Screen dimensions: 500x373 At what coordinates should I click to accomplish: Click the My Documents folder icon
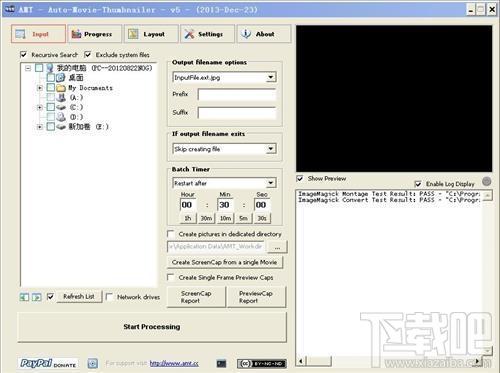point(61,88)
